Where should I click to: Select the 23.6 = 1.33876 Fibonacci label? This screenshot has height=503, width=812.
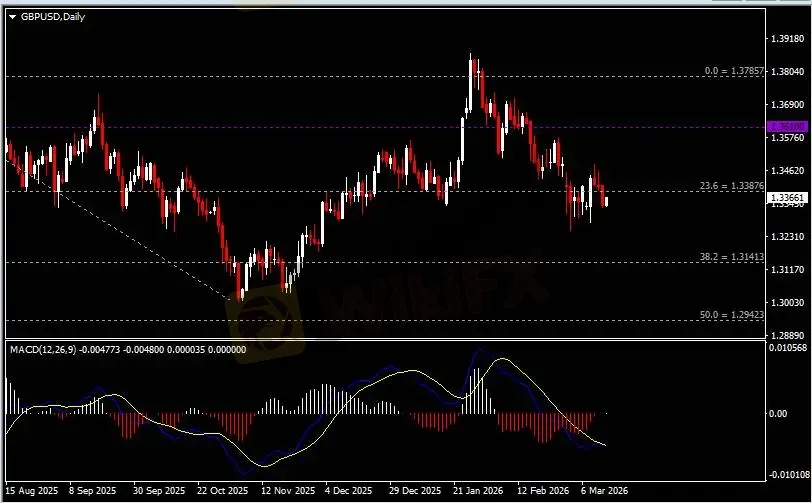pyautogui.click(x=732, y=186)
